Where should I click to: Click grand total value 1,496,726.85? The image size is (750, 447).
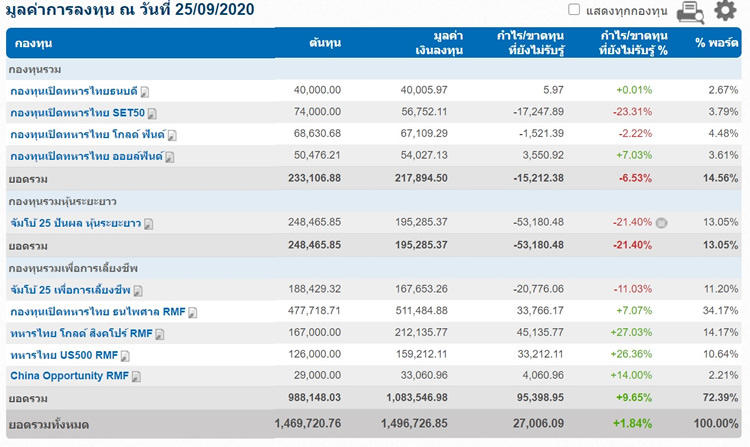pyautogui.click(x=414, y=423)
